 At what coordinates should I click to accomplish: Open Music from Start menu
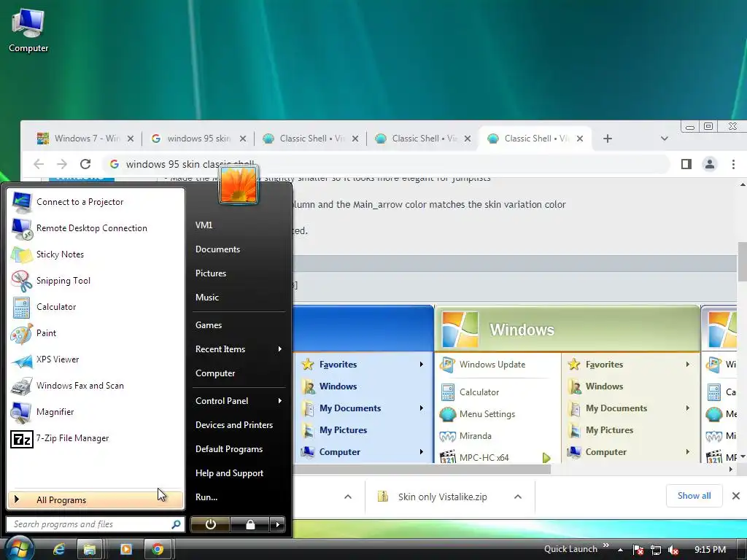click(x=206, y=297)
